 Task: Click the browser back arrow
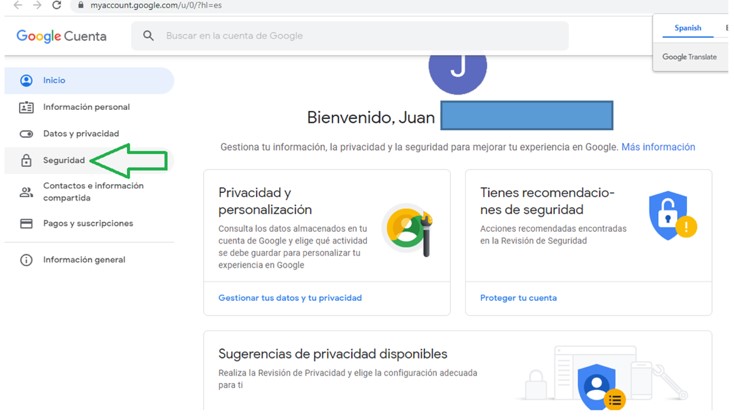tap(18, 5)
